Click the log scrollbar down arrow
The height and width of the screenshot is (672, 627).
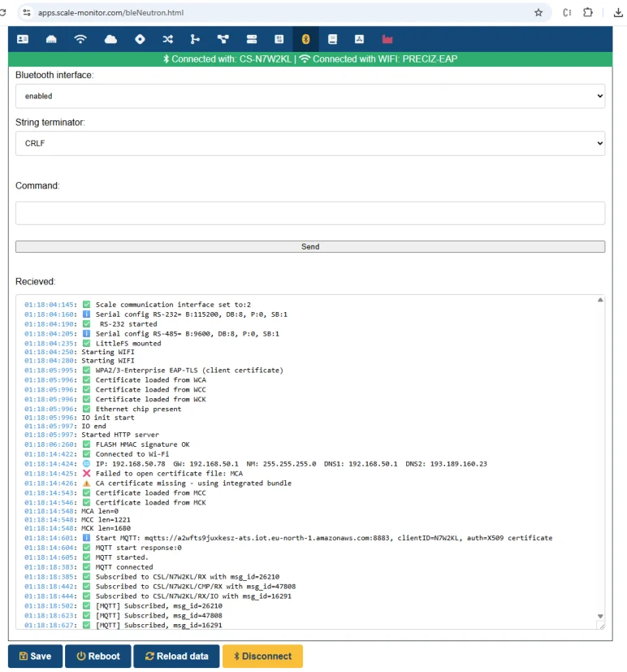coord(600,616)
